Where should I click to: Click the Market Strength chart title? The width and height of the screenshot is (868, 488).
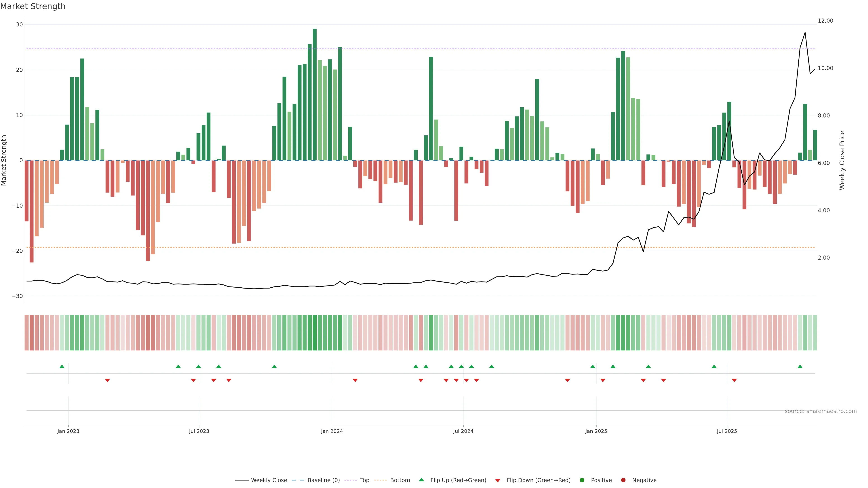(33, 6)
